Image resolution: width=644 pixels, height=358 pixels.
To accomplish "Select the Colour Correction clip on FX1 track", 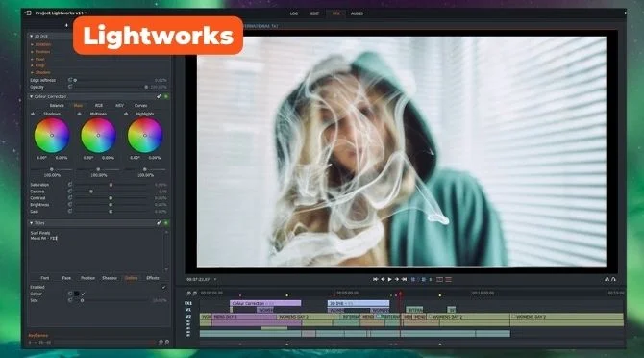I will 265,303.
